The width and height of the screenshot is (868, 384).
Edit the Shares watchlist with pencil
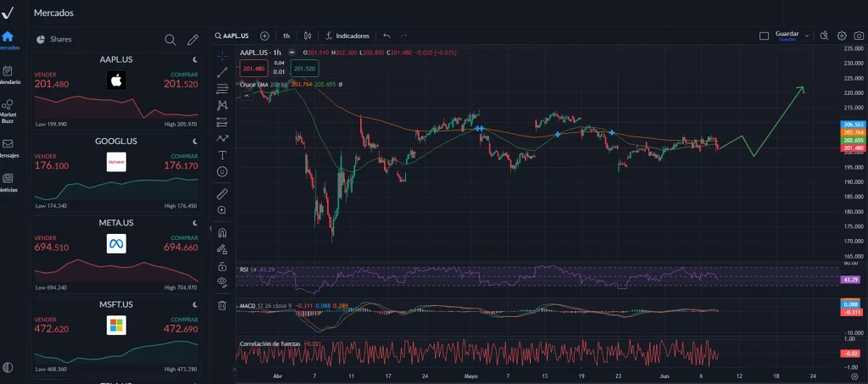point(192,39)
